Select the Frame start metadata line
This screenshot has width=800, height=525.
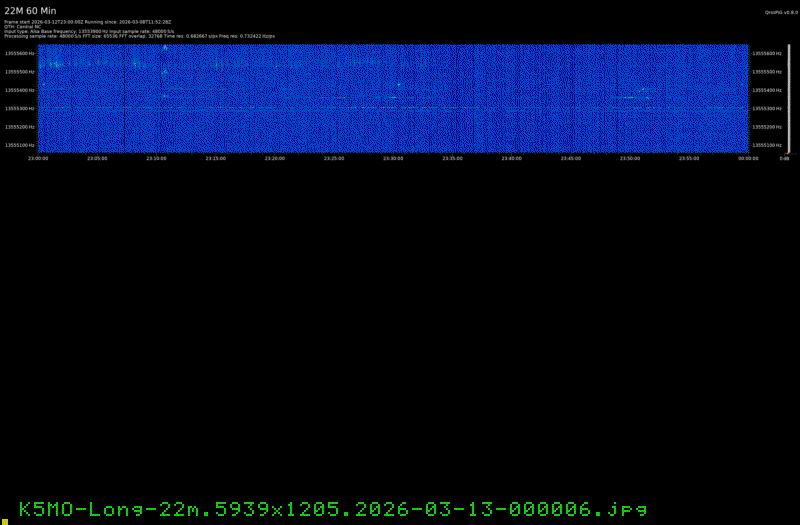tap(88, 21)
